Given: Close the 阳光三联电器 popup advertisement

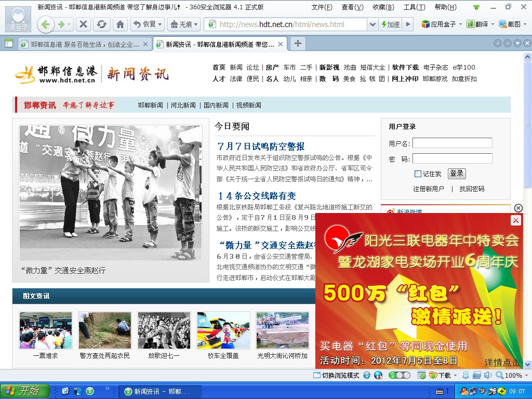Looking at the screenshot, I should tap(516, 220).
